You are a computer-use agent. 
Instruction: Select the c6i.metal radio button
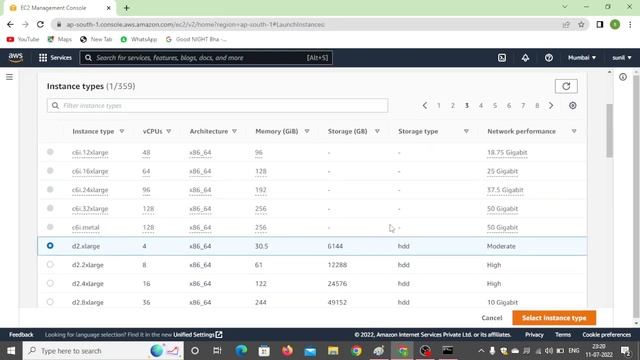pyautogui.click(x=50, y=227)
